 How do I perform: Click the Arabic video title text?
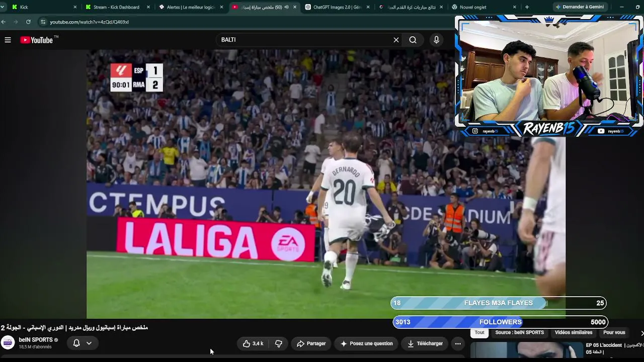(x=74, y=327)
